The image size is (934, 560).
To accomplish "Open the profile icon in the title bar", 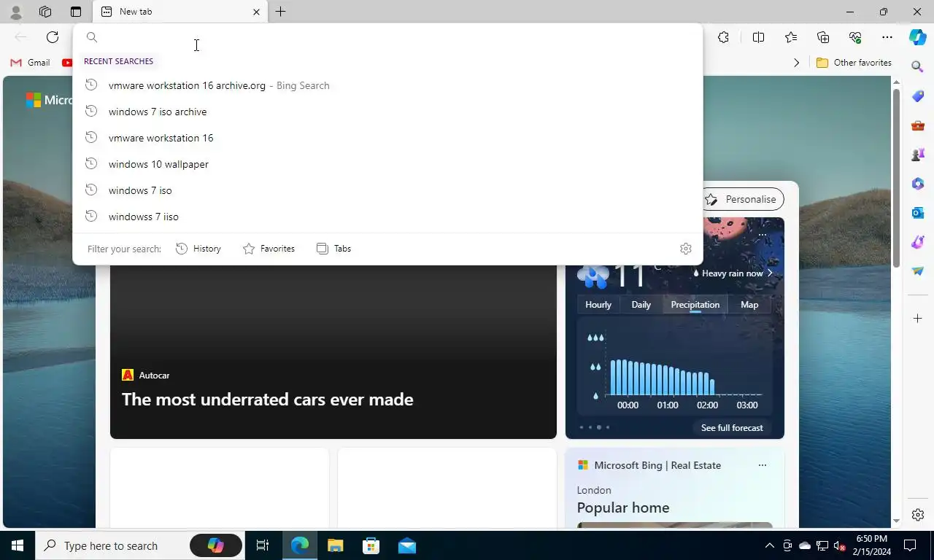I will 16,12.
